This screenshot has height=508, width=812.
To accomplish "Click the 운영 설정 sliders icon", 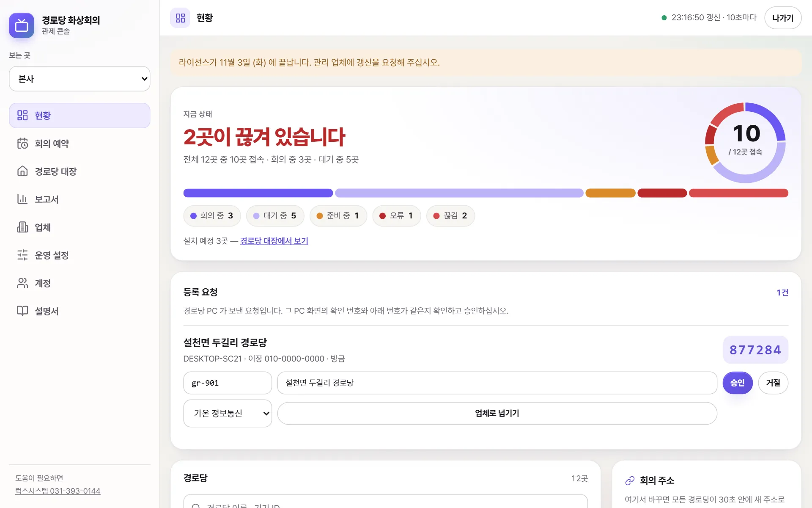I will (22, 255).
